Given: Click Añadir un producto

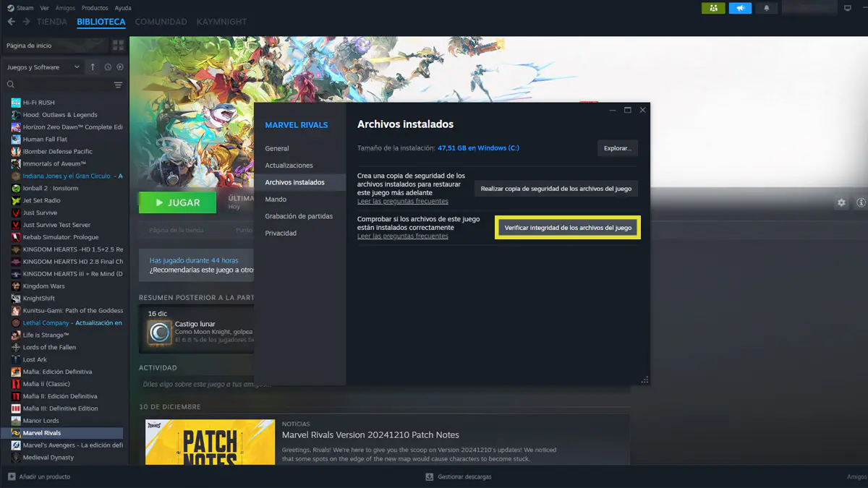Looking at the screenshot, I should click(x=45, y=477).
